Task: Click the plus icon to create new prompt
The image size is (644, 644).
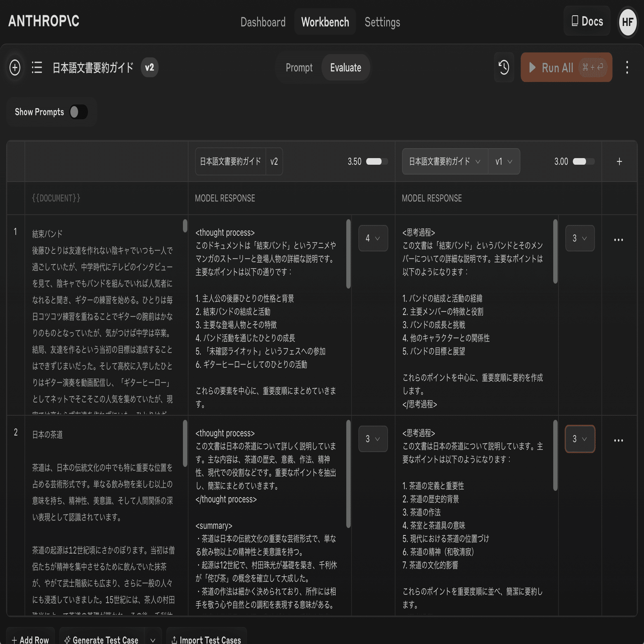Action: click(x=15, y=68)
